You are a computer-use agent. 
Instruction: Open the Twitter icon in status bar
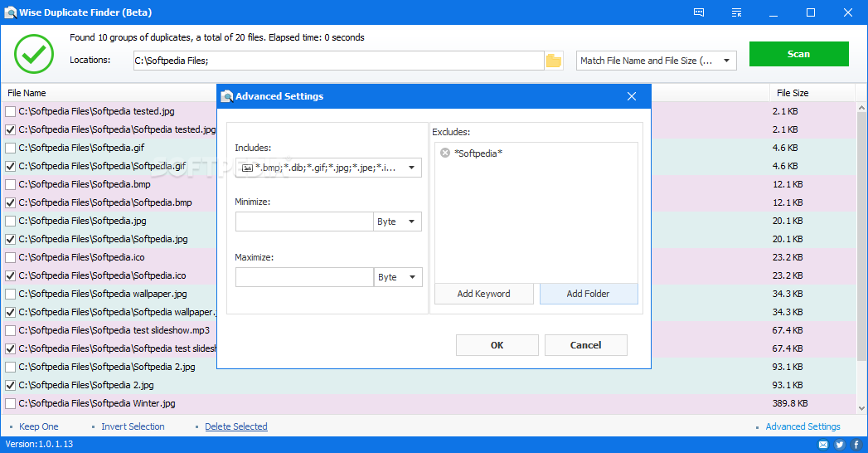(x=840, y=444)
